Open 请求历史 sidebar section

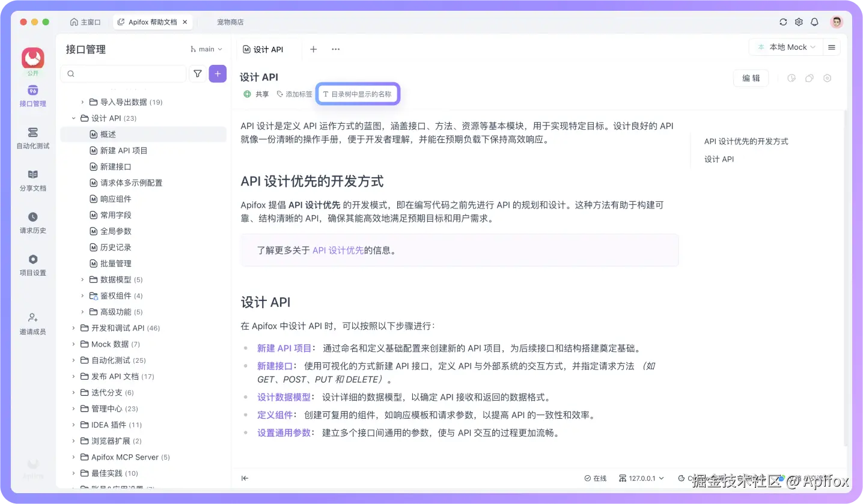click(x=32, y=223)
